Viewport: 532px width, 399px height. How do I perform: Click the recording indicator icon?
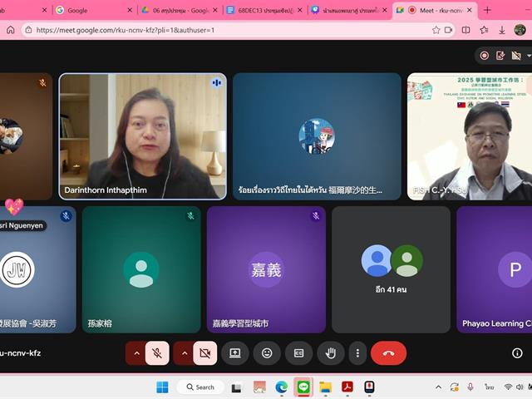(484, 56)
